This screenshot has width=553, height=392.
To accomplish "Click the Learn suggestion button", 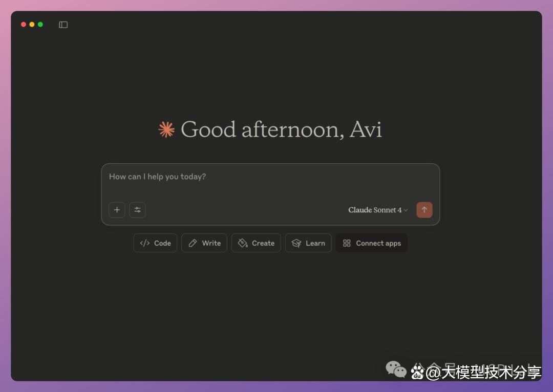I will [x=308, y=243].
